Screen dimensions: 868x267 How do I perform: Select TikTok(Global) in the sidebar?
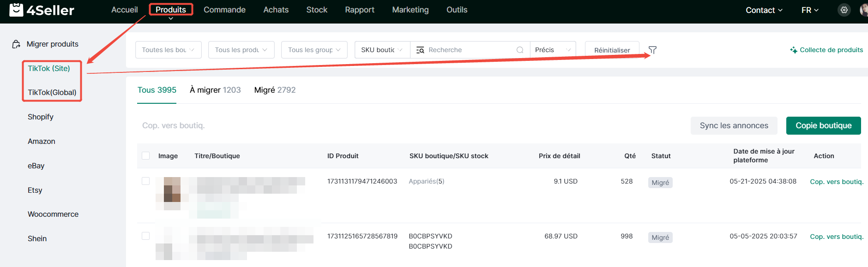click(52, 92)
